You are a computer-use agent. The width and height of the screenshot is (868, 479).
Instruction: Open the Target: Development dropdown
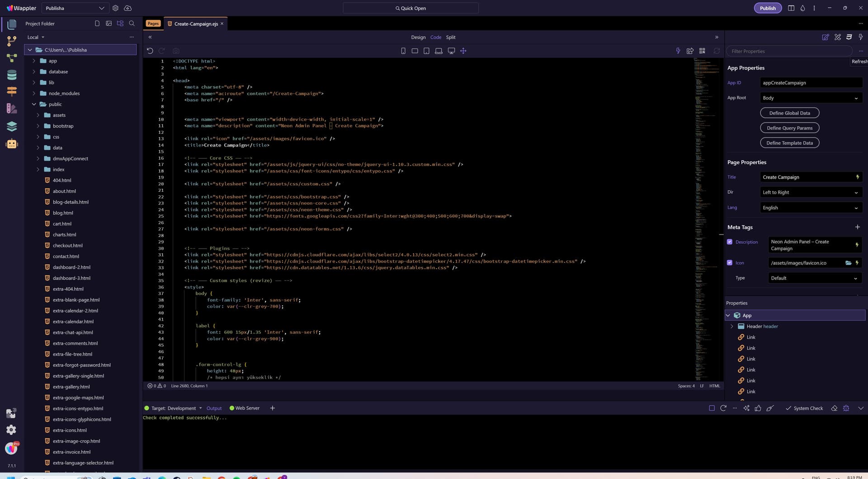[176, 408]
